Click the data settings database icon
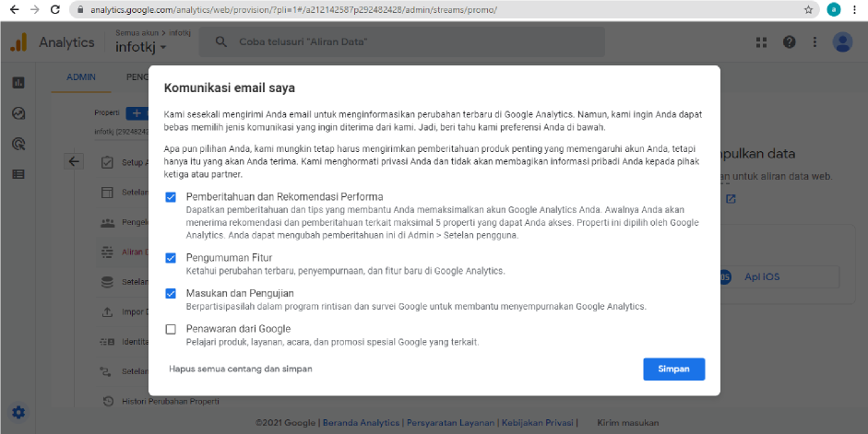 [x=107, y=282]
